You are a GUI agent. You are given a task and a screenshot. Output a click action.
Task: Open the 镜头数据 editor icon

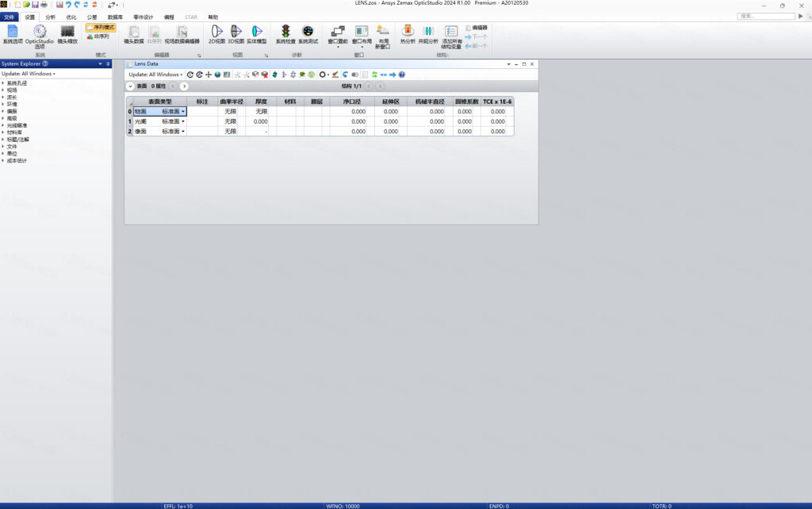(x=134, y=33)
